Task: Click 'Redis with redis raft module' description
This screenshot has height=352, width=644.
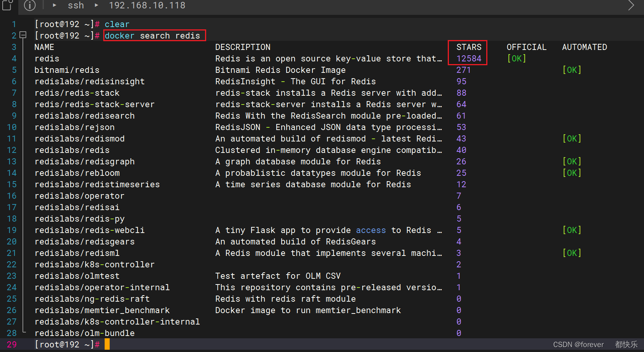Action: [285, 299]
